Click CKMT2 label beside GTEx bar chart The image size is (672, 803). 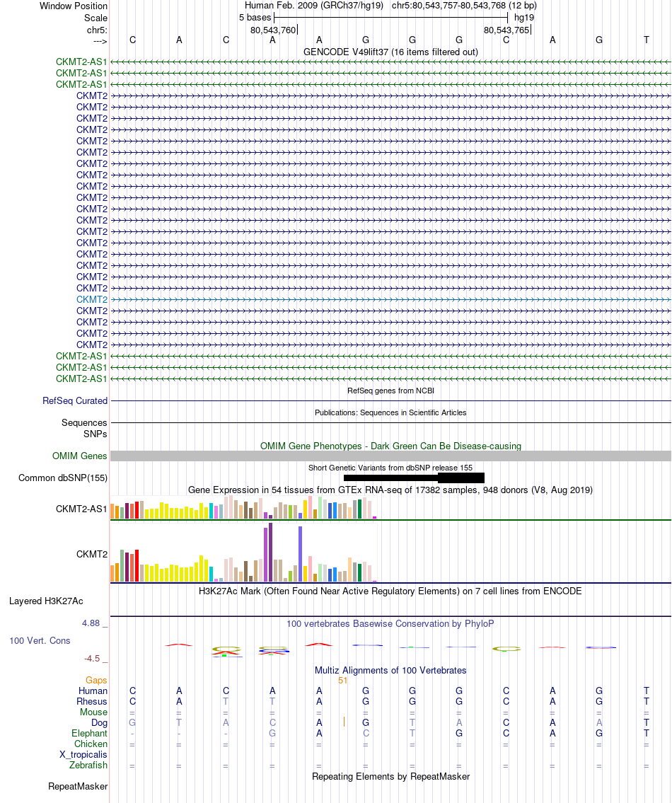click(x=92, y=554)
